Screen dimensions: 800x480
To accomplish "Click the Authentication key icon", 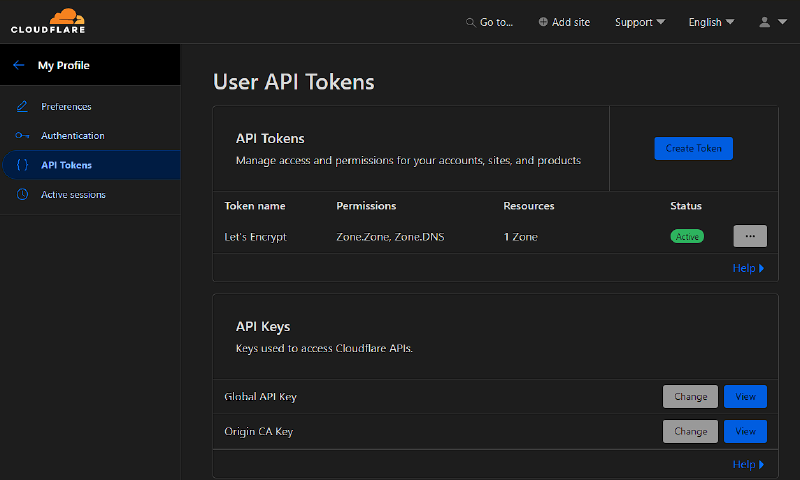I will coord(22,135).
